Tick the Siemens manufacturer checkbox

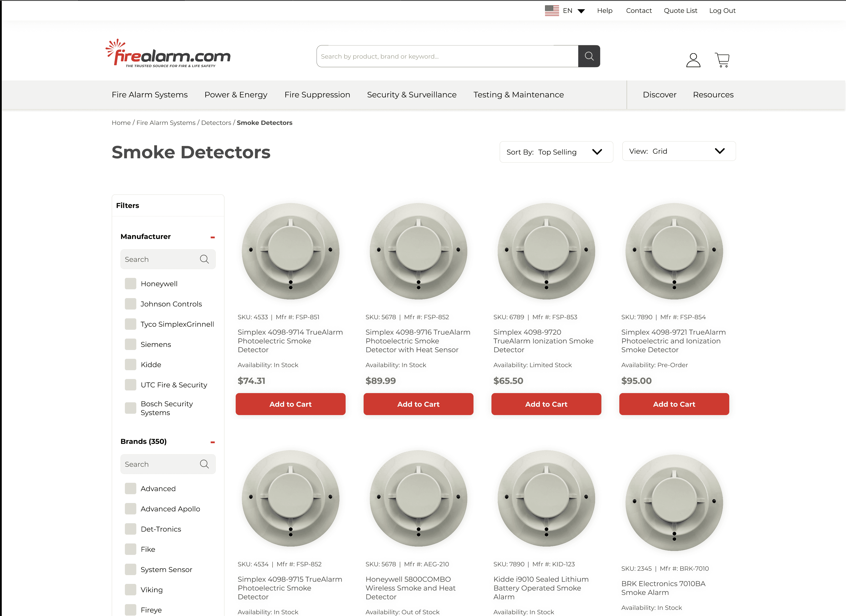point(130,344)
